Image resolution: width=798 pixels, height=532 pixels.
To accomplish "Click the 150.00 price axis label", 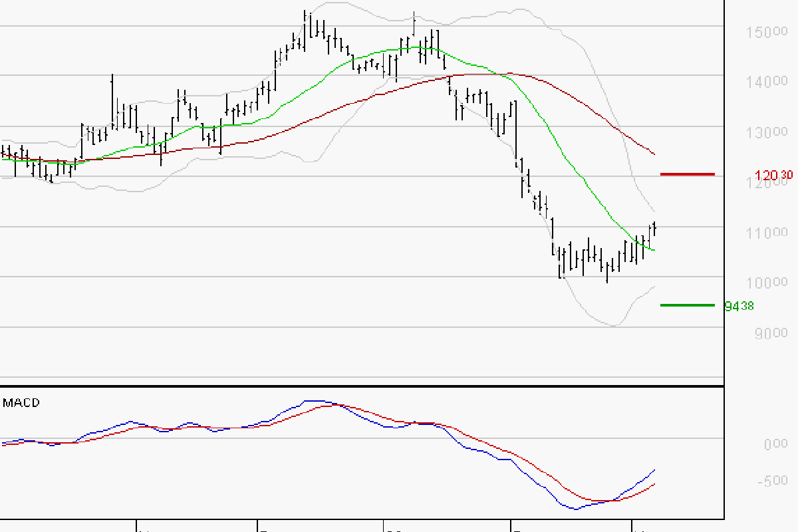I will point(770,33).
